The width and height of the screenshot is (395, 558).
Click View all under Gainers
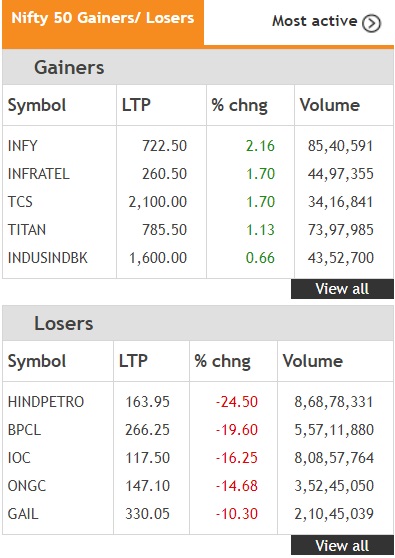[x=342, y=289]
